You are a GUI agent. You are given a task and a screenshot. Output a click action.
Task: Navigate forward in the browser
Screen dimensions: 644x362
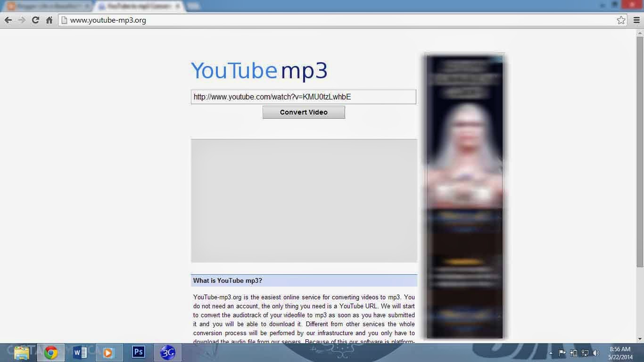point(21,20)
